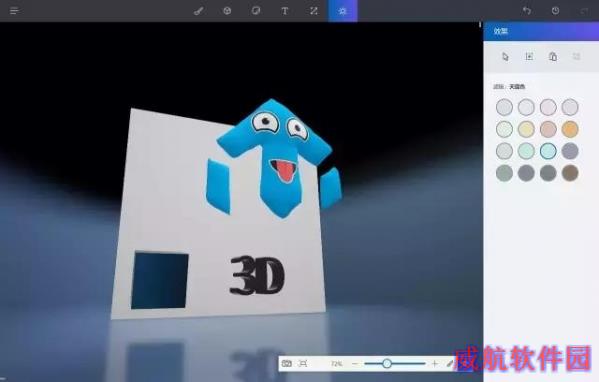The image size is (599, 382).
Task: Switch to the highlighted Effects tab
Action: pyautogui.click(x=343, y=11)
